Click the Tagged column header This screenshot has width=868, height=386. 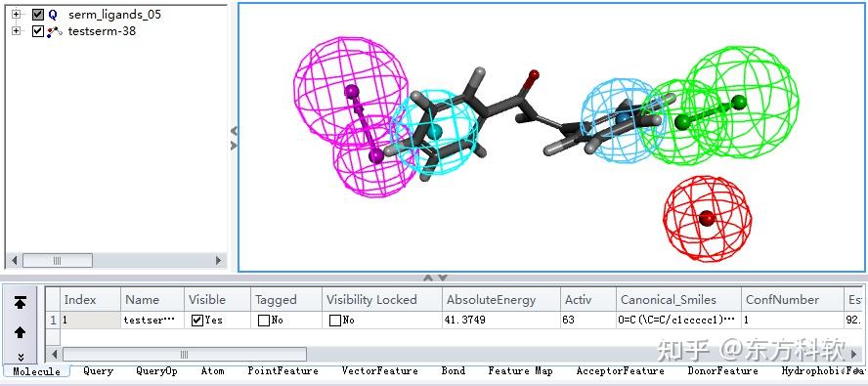(286, 300)
